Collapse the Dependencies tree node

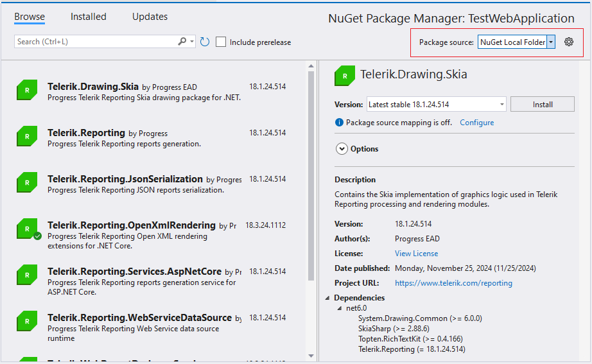click(x=329, y=298)
